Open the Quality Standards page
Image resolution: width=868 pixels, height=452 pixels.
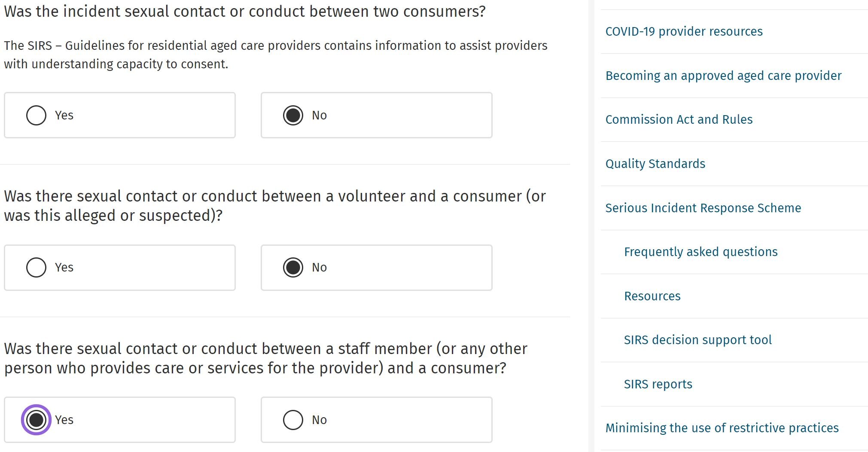[x=655, y=164]
